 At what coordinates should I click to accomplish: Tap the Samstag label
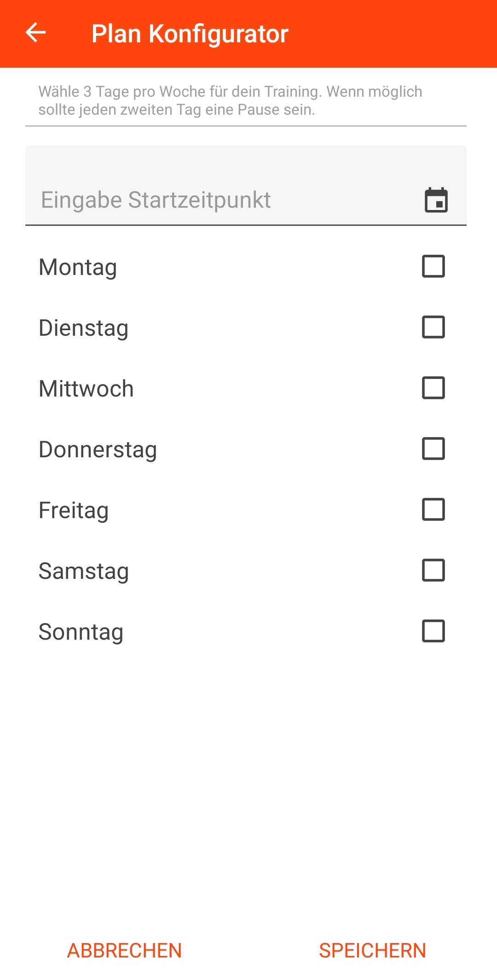click(x=83, y=571)
